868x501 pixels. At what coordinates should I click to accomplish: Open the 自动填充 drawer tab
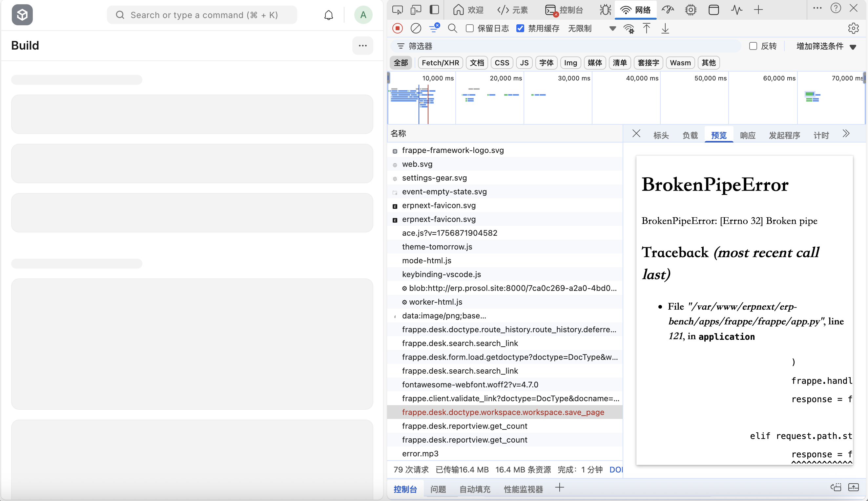475,489
